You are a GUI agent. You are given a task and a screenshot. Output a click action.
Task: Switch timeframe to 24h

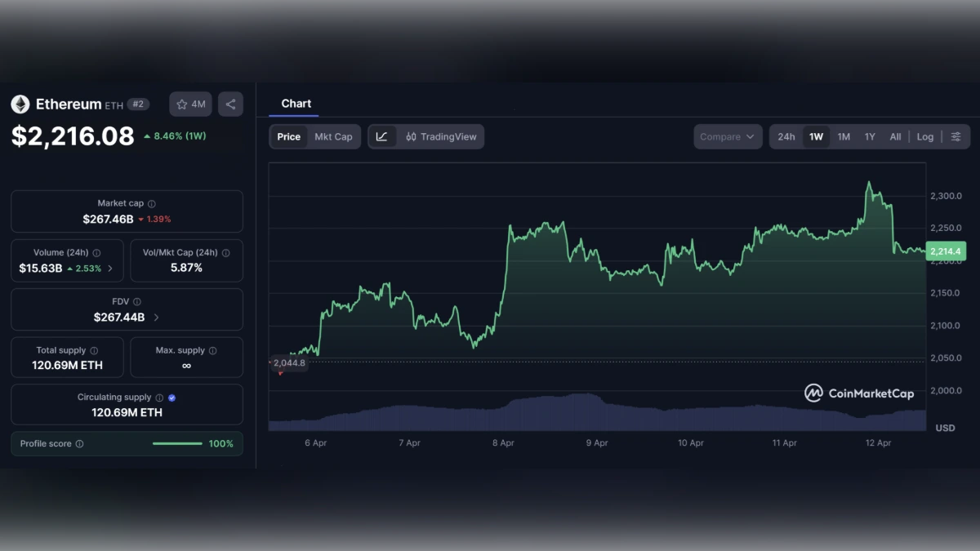pos(786,136)
